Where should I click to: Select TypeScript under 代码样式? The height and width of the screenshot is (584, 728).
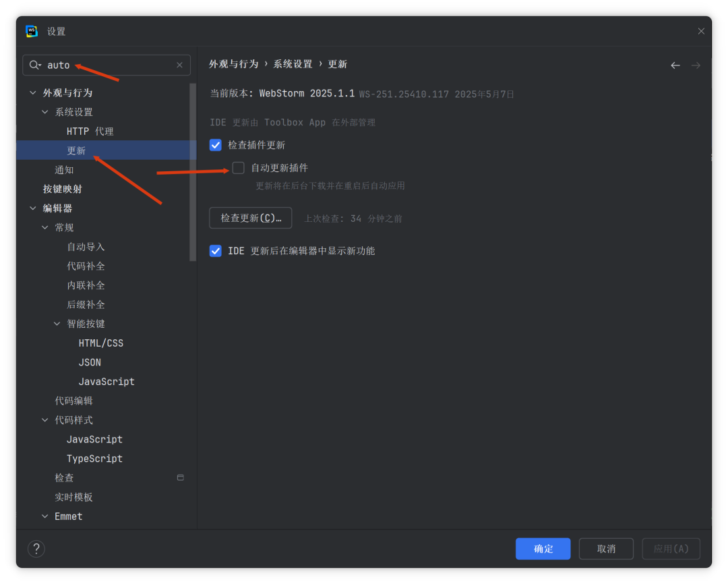coord(94,459)
